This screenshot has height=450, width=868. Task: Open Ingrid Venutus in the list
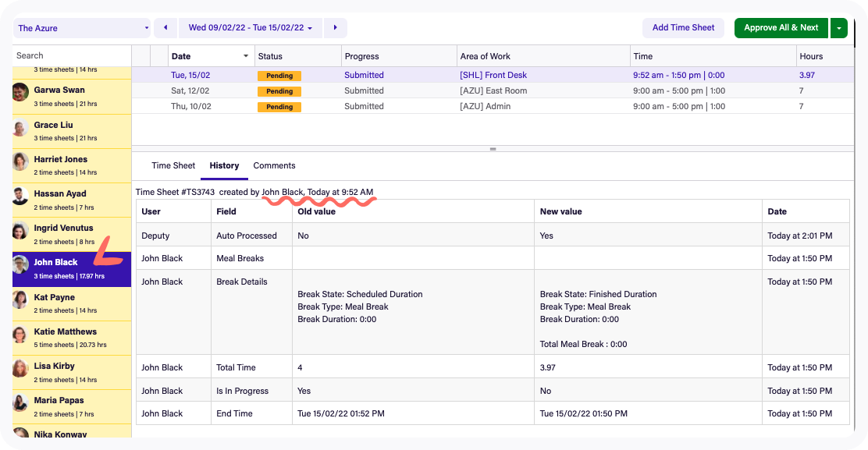(x=72, y=235)
